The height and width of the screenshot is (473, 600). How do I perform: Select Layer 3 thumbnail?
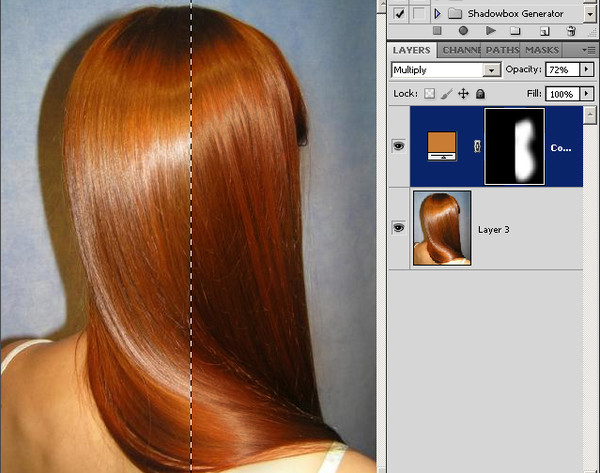[442, 228]
